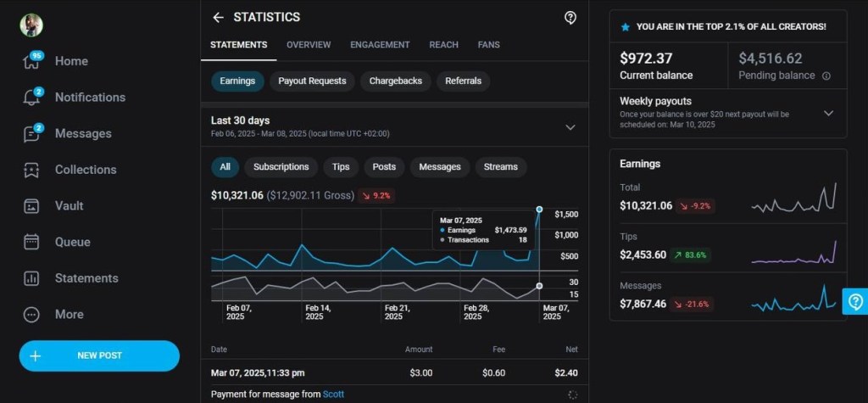Switch to the Overview tab
The height and width of the screenshot is (403, 868).
click(x=309, y=45)
